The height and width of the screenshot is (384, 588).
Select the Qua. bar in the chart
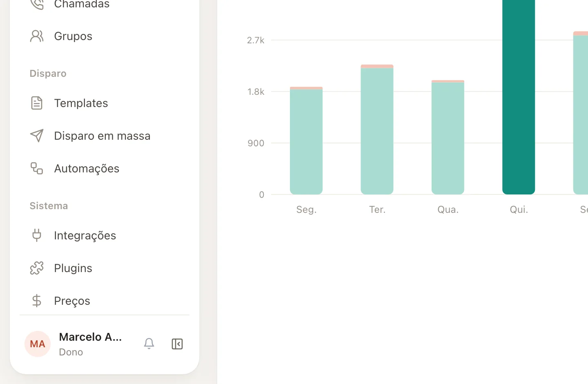[448, 137]
